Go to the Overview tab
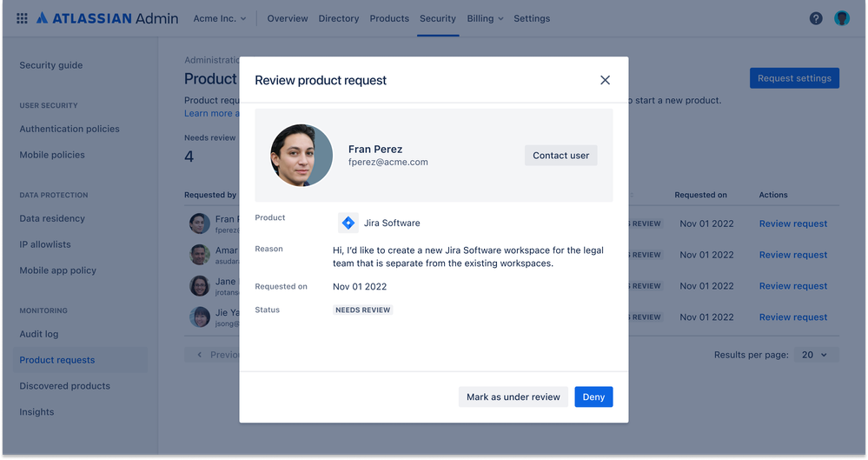 288,18
